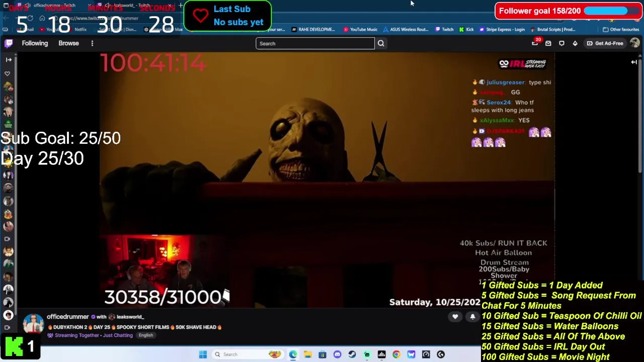Open File Explorer from the taskbar

click(x=307, y=354)
